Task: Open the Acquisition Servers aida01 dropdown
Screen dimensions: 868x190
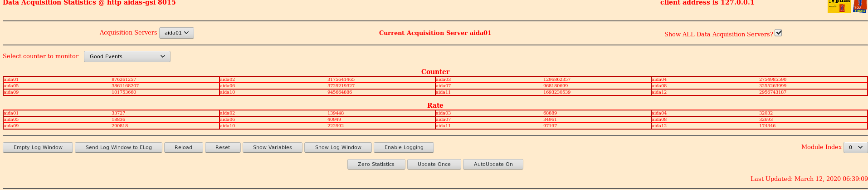Action: (176, 33)
